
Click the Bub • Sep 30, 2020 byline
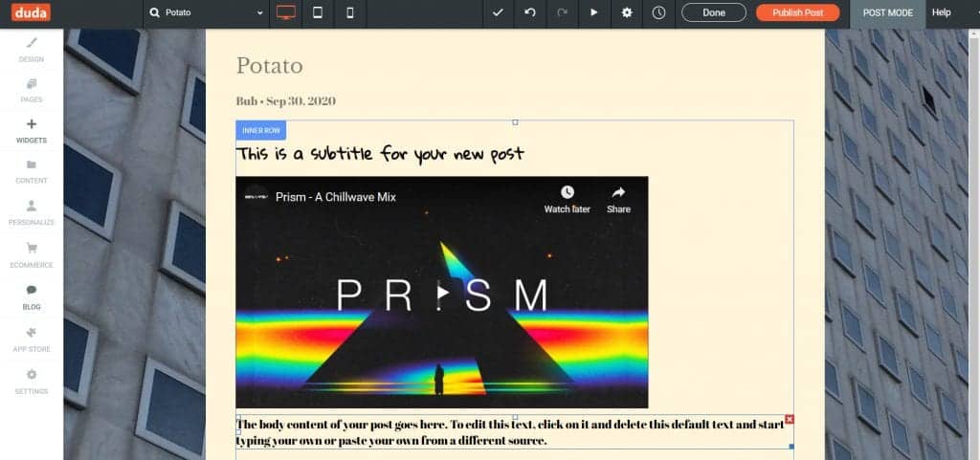tap(285, 101)
